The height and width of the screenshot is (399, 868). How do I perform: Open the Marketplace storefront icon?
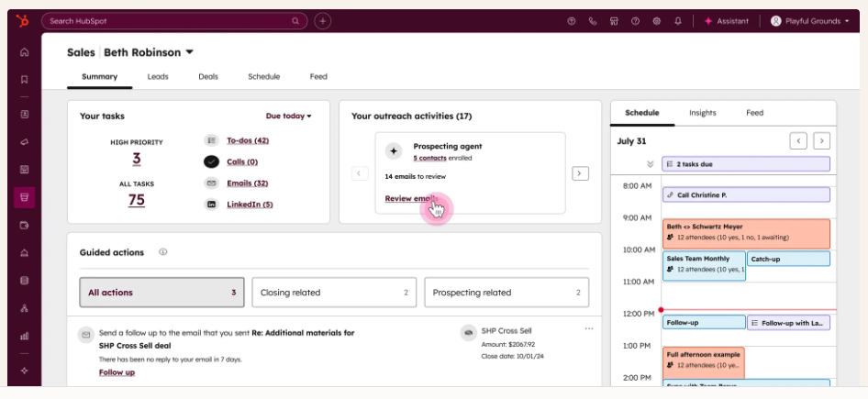click(x=614, y=21)
